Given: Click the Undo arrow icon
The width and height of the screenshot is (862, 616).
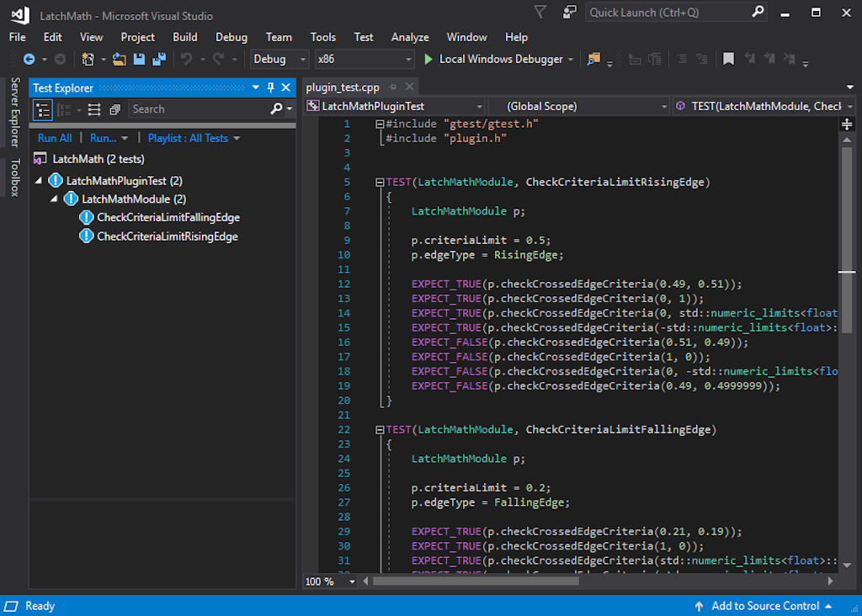Looking at the screenshot, I should [187, 59].
